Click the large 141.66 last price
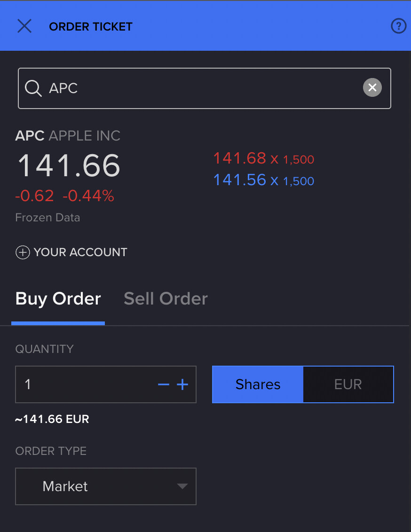This screenshot has height=532, width=411. pos(69,165)
